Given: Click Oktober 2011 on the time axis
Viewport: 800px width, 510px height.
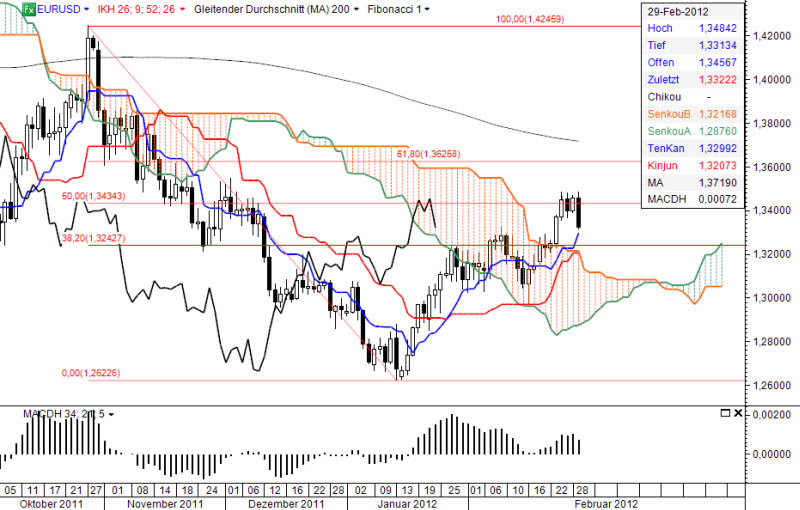Looking at the screenshot, I should (x=51, y=504).
